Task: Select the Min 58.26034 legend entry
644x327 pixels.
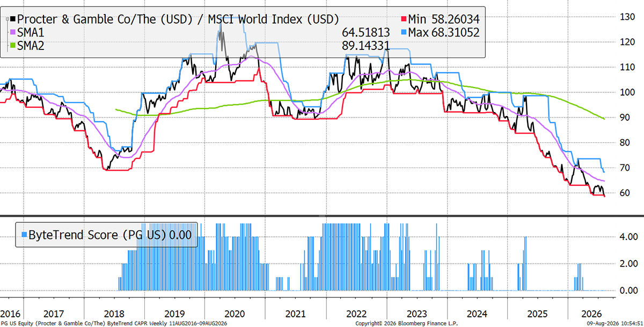Action: click(x=443, y=19)
